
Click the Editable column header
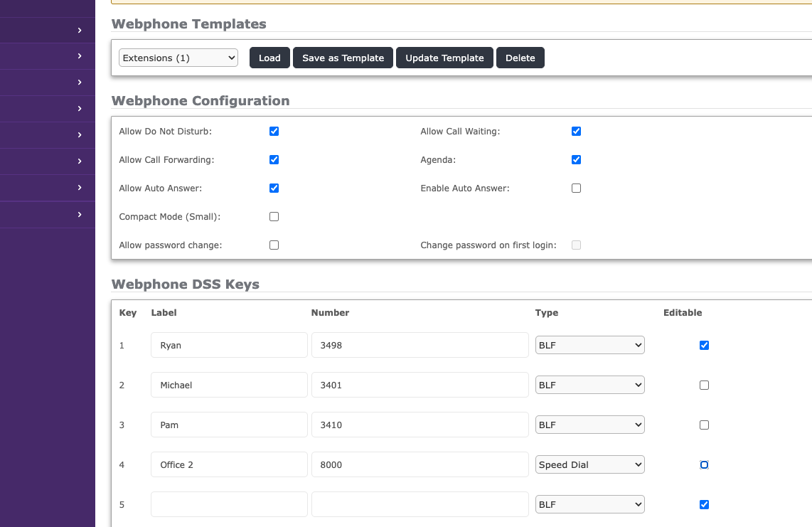[x=683, y=312]
